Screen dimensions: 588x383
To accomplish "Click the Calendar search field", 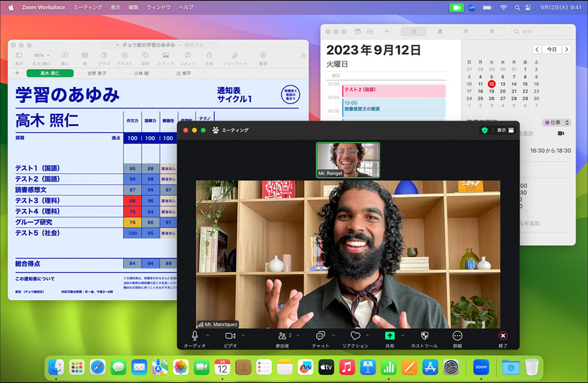I will point(542,32).
